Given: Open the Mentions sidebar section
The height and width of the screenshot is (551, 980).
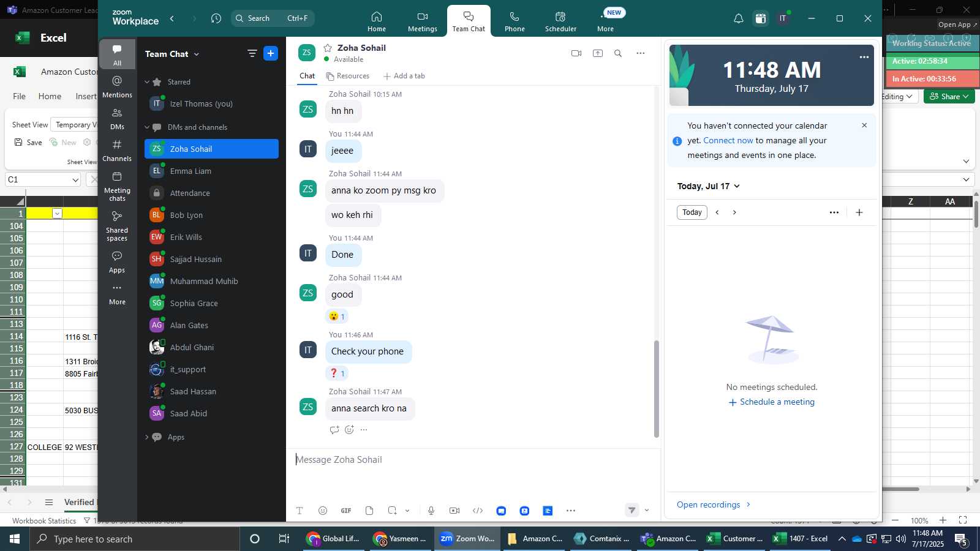Looking at the screenshot, I should click(117, 86).
